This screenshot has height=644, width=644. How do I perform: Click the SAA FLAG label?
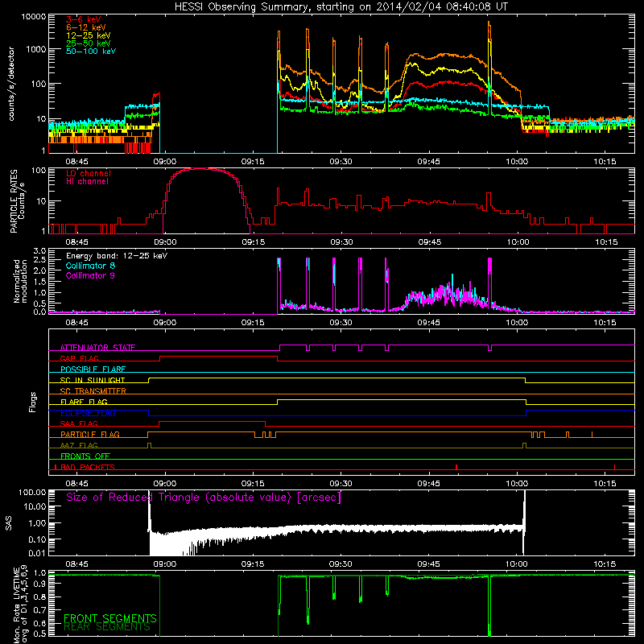[x=79, y=424]
